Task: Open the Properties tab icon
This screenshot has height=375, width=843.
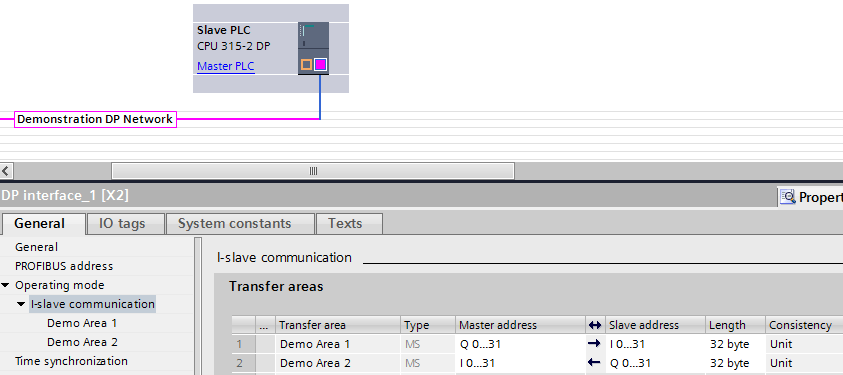Action: pyautogui.click(x=788, y=197)
